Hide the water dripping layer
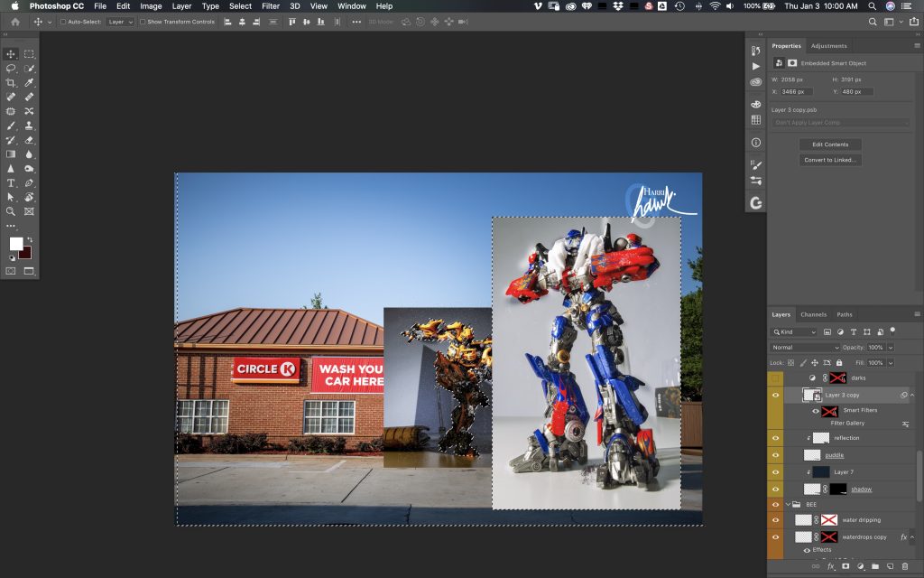924x578 pixels. pos(775,520)
